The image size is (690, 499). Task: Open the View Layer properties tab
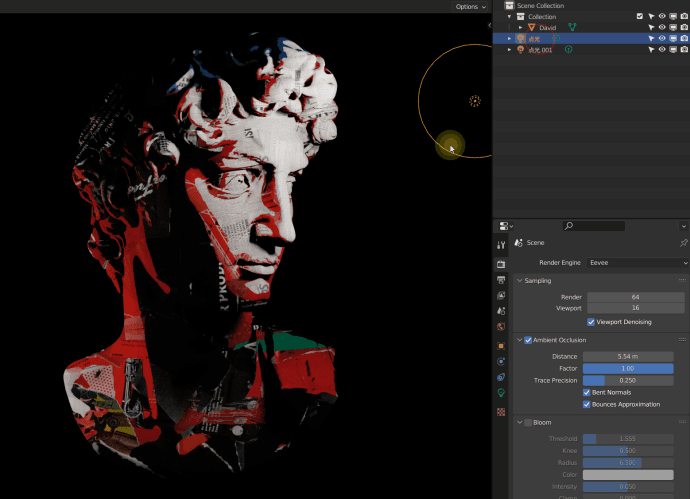point(501,295)
